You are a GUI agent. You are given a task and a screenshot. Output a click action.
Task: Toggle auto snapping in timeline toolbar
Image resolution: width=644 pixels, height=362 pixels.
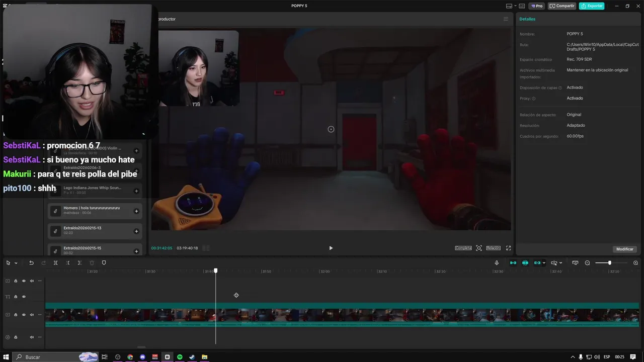point(525,263)
